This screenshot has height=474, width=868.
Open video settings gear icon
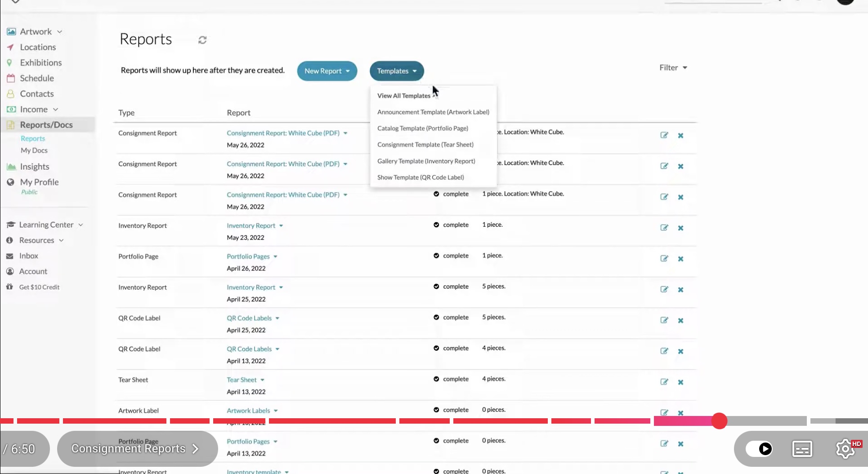click(x=846, y=449)
